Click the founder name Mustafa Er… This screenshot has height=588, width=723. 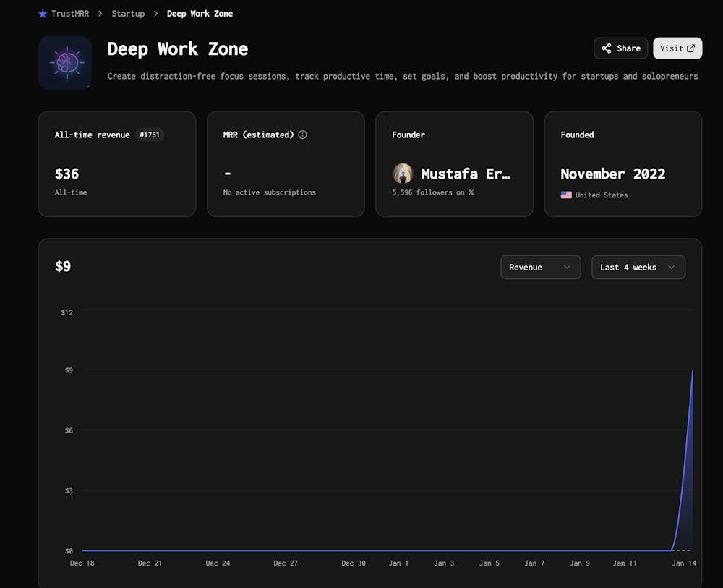coord(466,174)
